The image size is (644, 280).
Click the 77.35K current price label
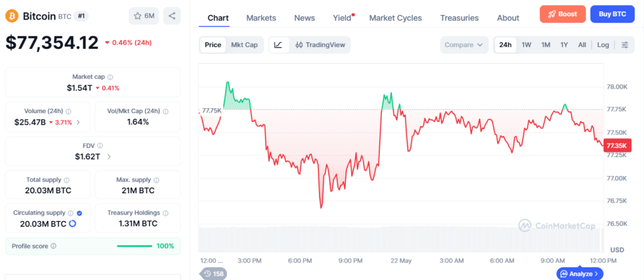[618, 145]
